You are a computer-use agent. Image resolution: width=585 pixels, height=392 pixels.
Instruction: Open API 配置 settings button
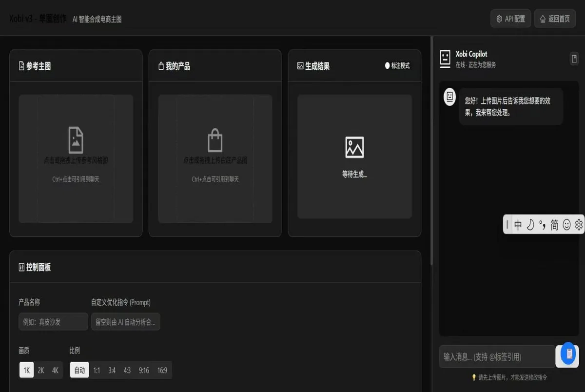tap(510, 19)
